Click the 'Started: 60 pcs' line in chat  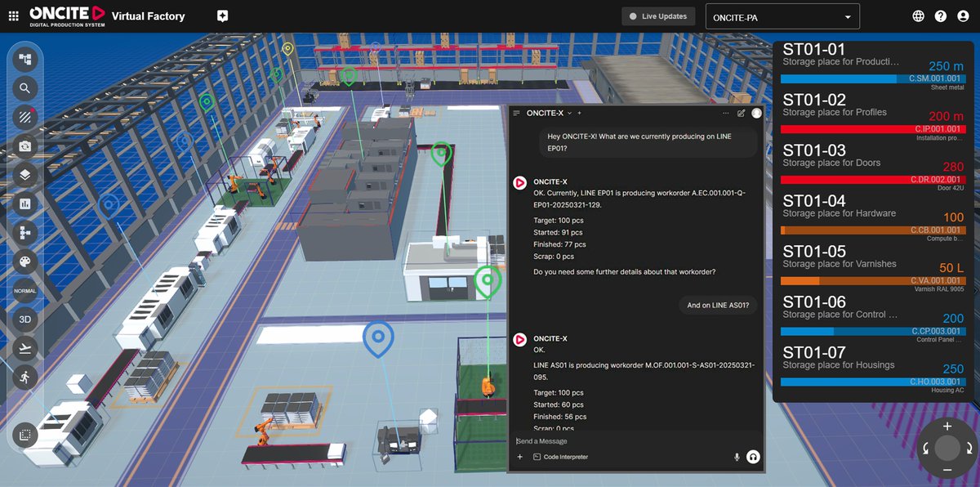559,404
